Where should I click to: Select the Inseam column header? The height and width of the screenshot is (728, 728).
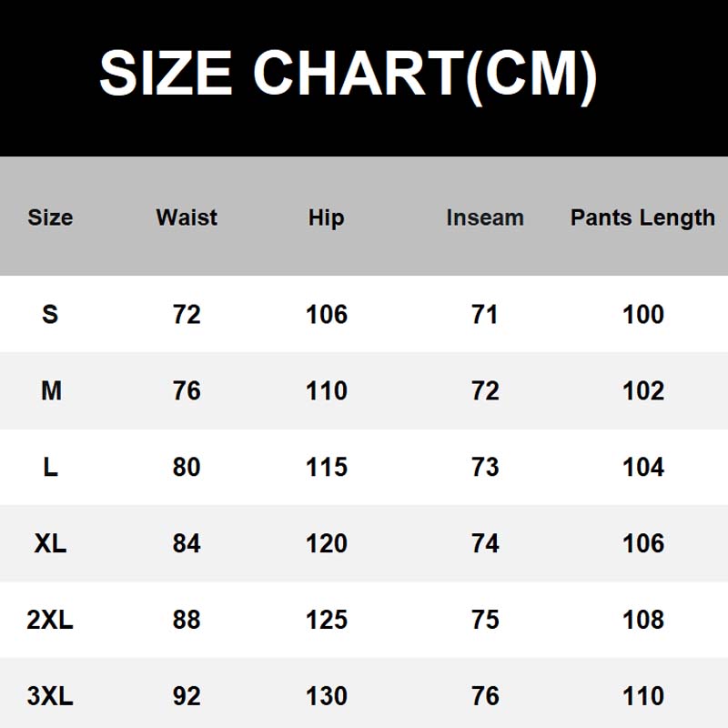click(485, 217)
